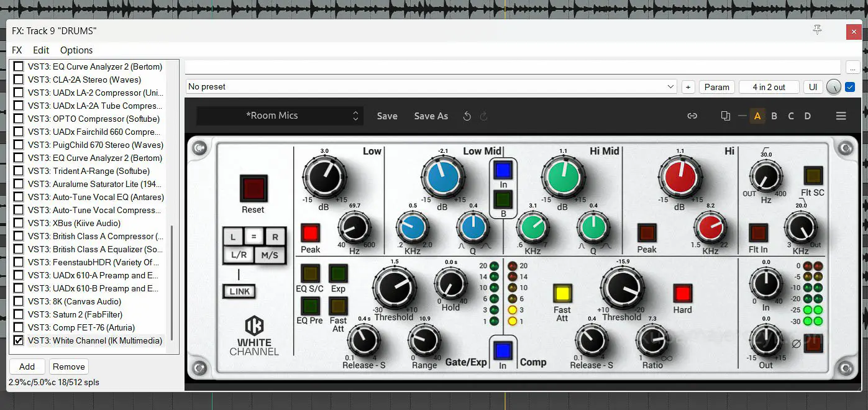Open the Edit menu
The image size is (868, 410).
[41, 50]
